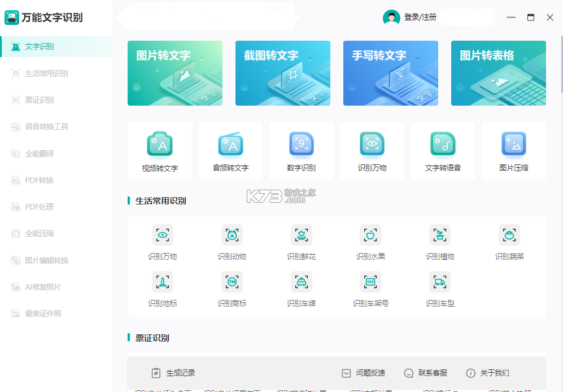Open the 文字转语音 tool icon
This screenshot has width=563, height=392.
(x=443, y=145)
